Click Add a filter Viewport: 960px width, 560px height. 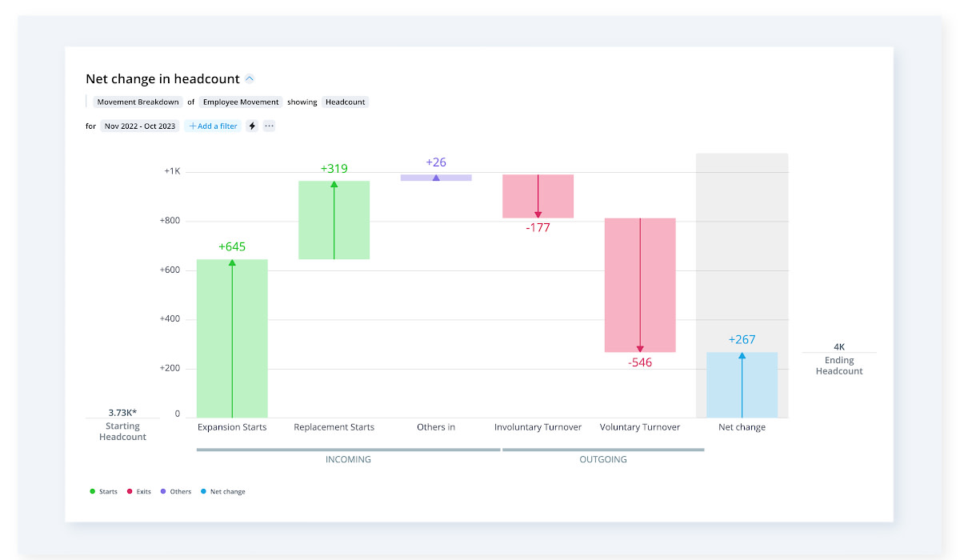coord(213,126)
